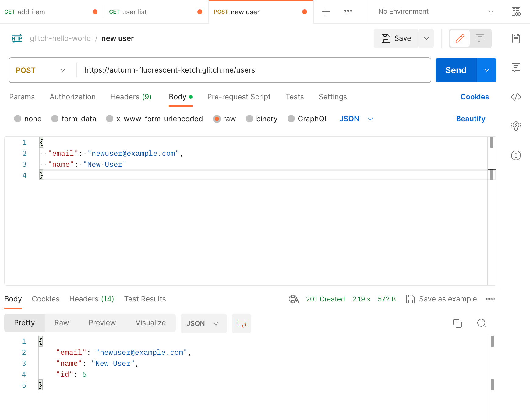This screenshot has height=420, width=530.
Task: Open response Headers (14) tab
Action: (92, 299)
